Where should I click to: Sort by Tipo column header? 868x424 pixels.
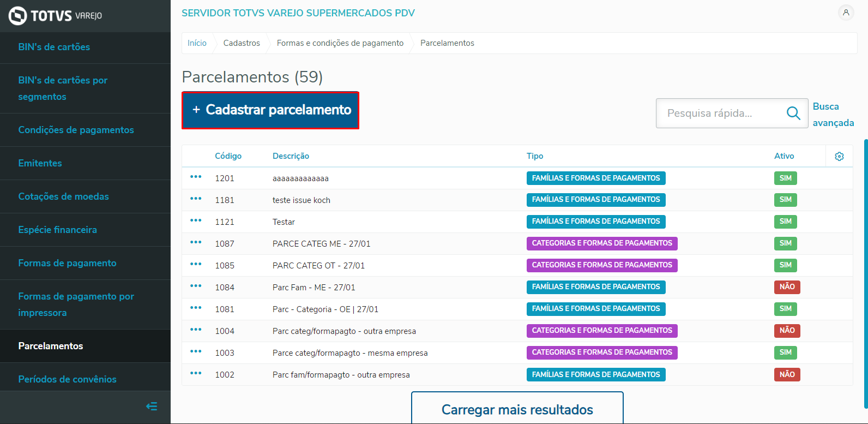535,156
